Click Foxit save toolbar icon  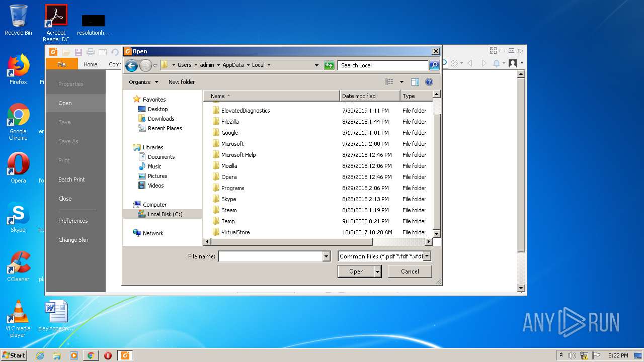point(78,52)
